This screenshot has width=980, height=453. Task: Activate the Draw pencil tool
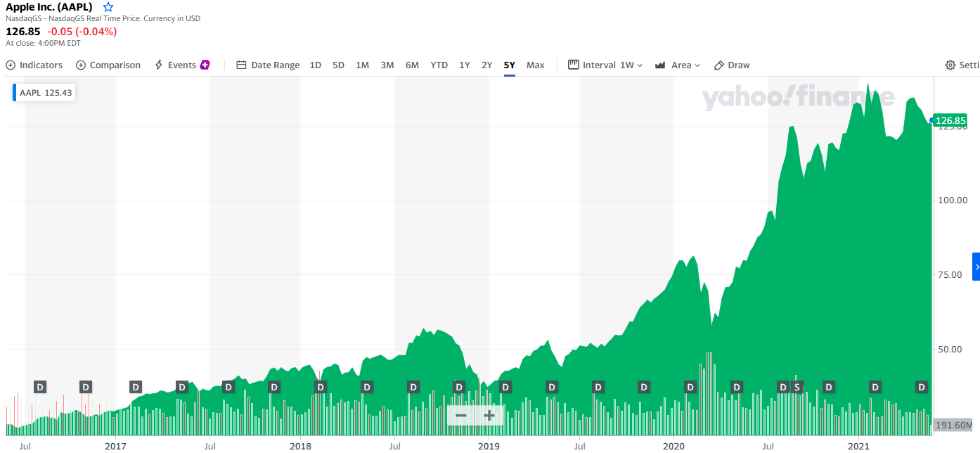point(732,65)
